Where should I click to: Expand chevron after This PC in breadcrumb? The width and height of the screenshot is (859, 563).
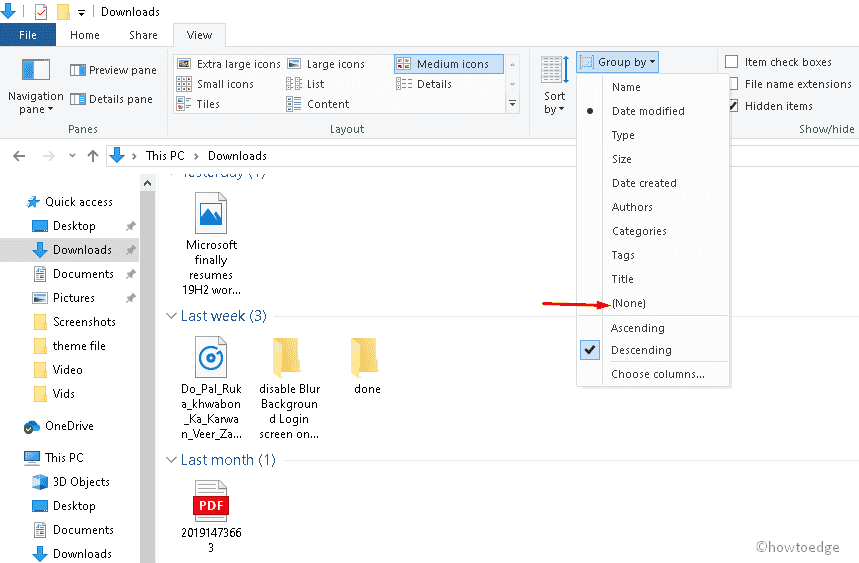pyautogui.click(x=196, y=157)
